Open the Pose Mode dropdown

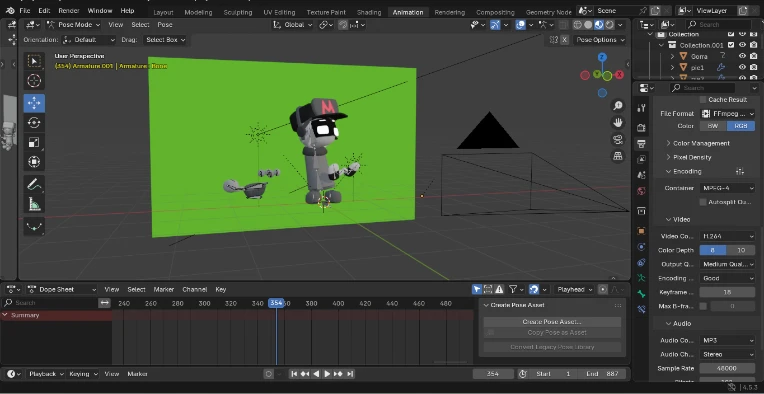74,25
